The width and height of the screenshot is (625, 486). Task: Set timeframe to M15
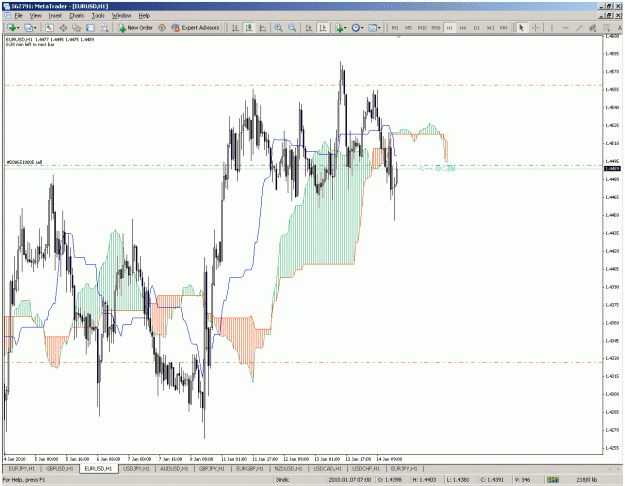pos(422,28)
